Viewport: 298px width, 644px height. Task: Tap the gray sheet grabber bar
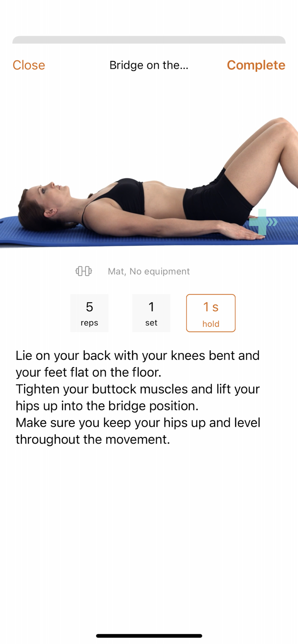coord(149,40)
